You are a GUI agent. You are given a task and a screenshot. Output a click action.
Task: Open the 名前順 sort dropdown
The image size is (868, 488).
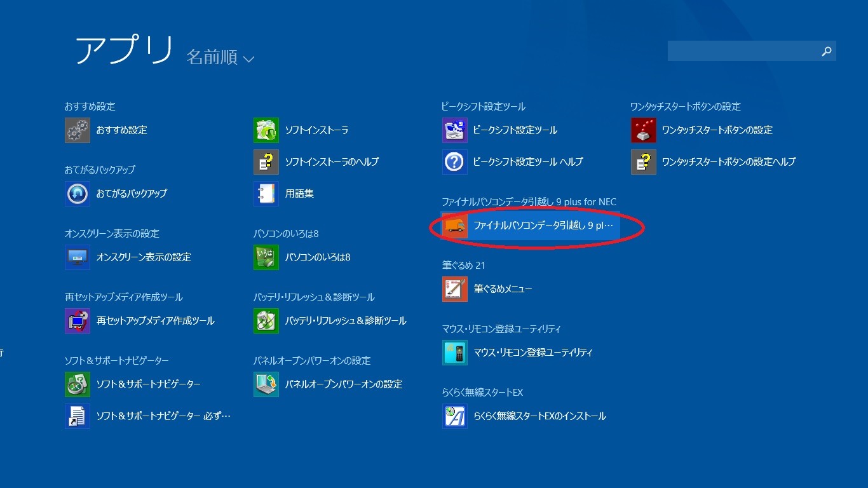(x=220, y=58)
